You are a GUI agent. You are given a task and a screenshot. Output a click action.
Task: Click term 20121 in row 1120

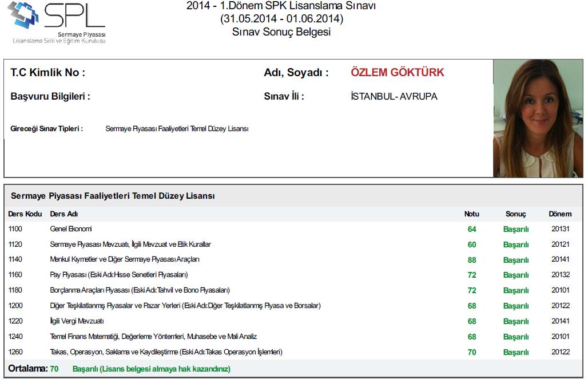click(x=560, y=244)
